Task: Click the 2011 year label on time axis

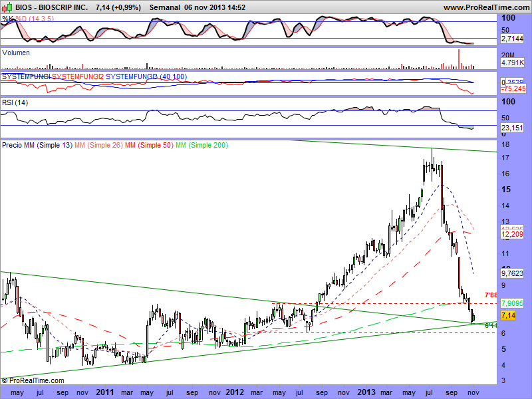Action: coord(105,392)
